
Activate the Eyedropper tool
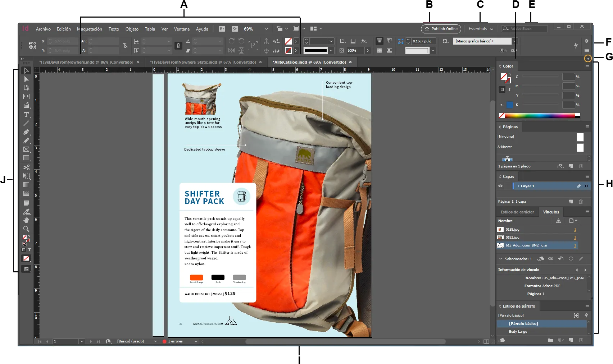click(x=26, y=212)
